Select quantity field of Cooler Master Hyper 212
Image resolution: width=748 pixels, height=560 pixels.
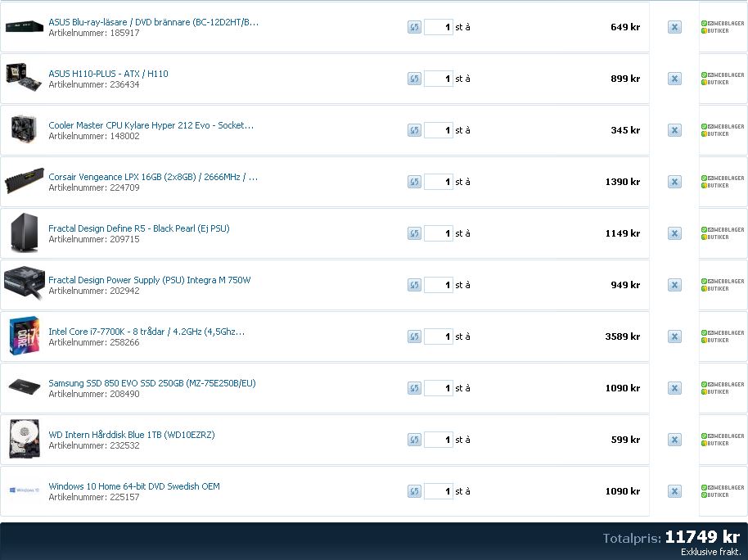[x=439, y=130]
